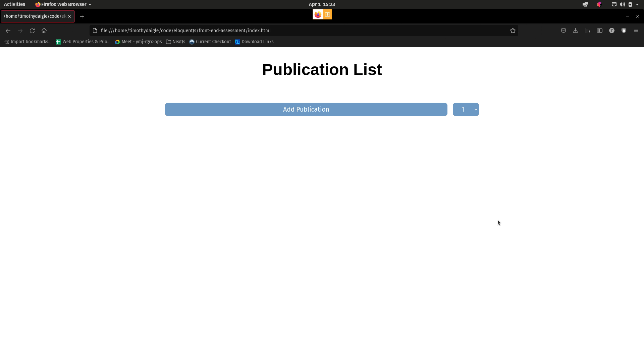644x362 pixels.
Task: Open the Firefox account icon
Action: tap(611, 31)
